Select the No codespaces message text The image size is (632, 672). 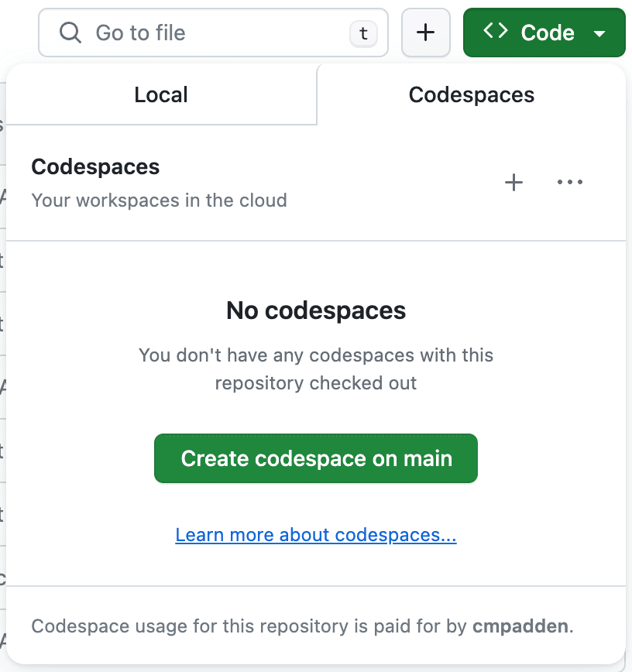[x=315, y=310]
